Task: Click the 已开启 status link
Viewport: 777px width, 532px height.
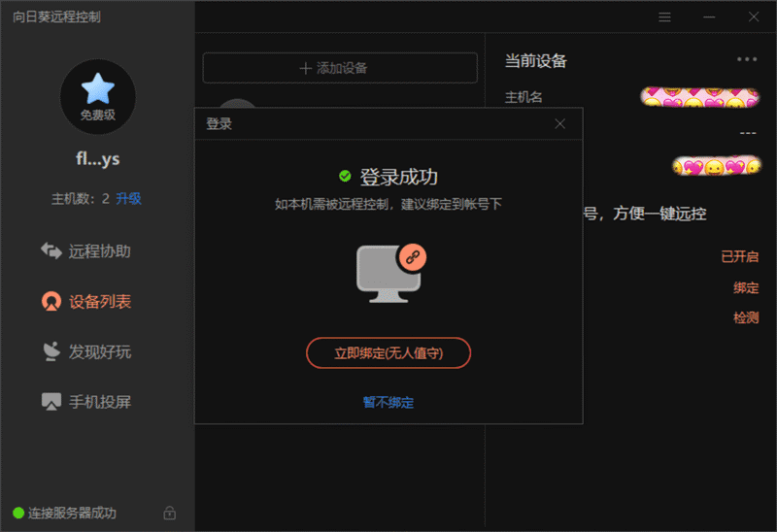Action: pos(740,256)
